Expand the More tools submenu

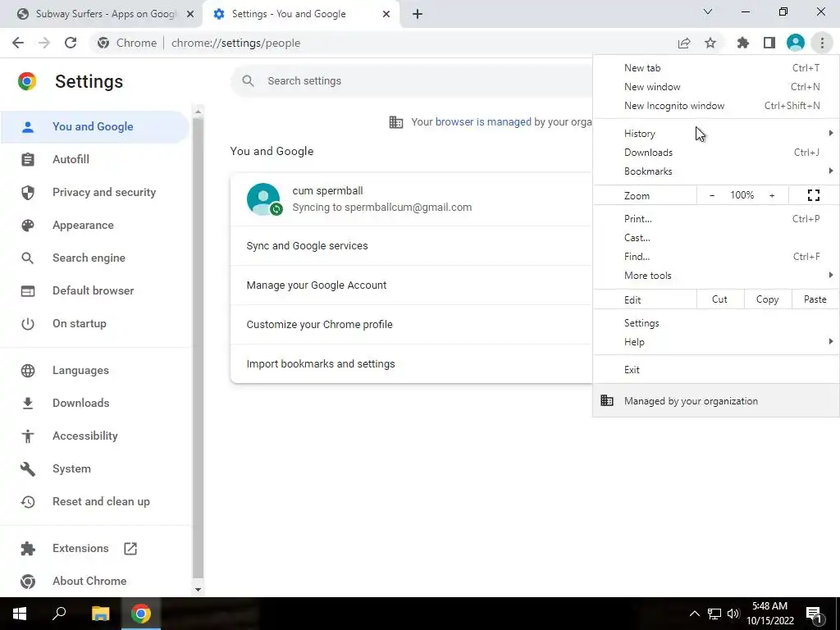715,276
